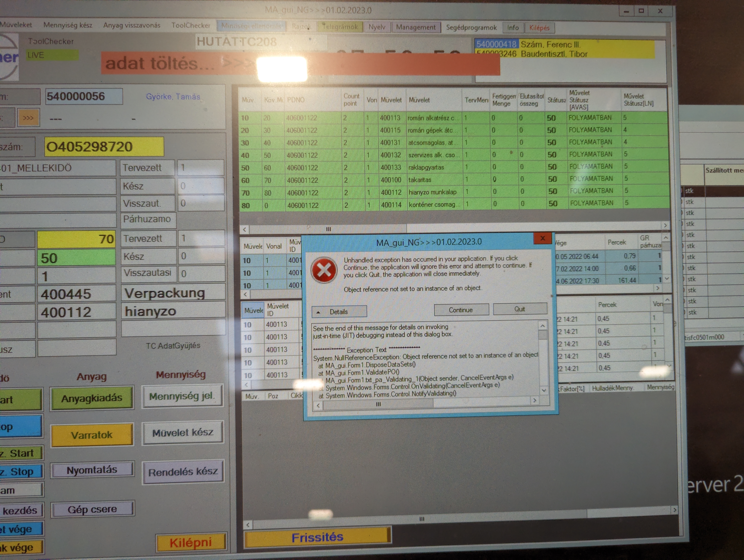Collapse the Details expander in dialog
744x560 pixels.
point(339,312)
